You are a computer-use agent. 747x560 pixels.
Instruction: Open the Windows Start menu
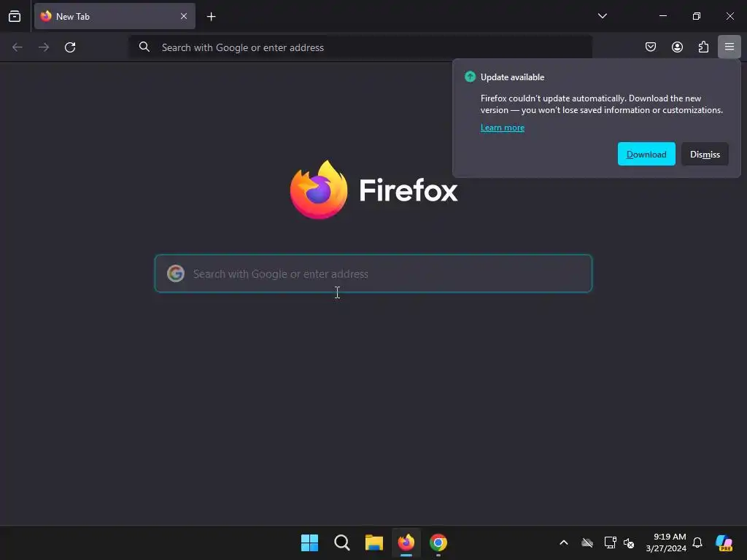(309, 542)
